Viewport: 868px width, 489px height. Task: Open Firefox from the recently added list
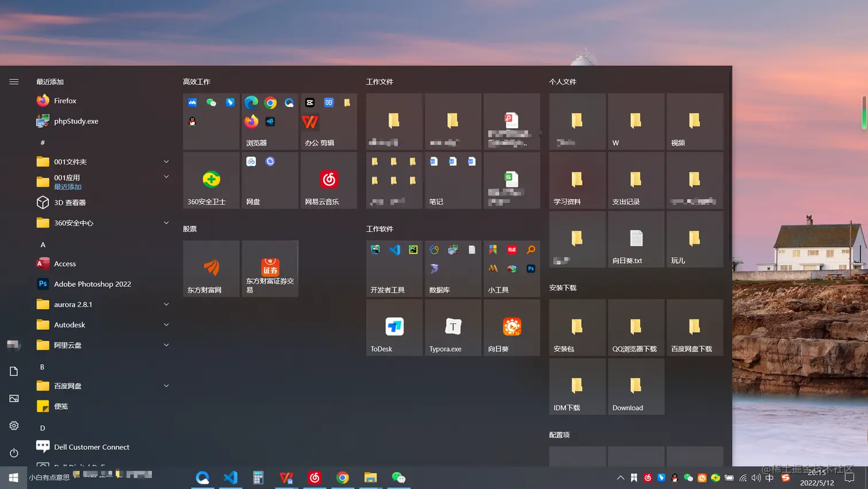tap(103, 101)
